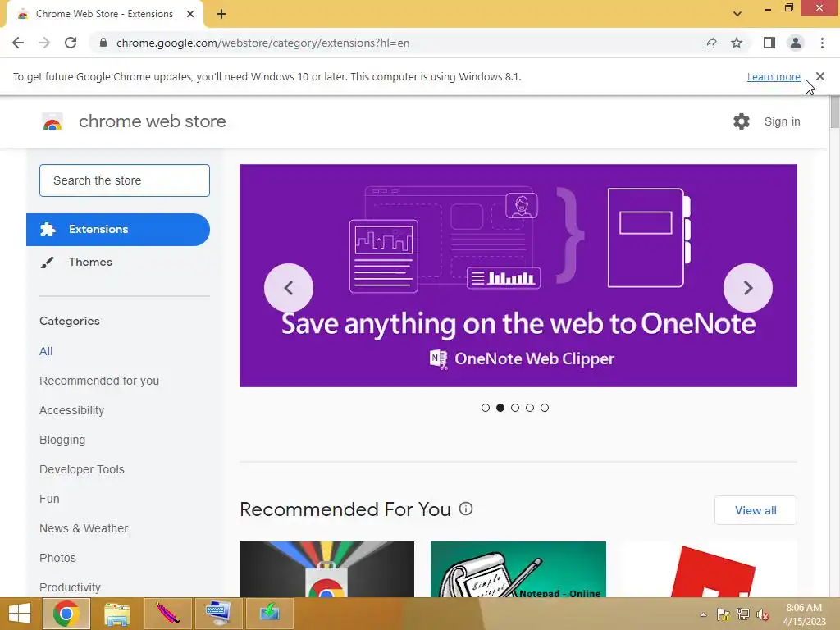Select the Extensions sidebar tab
The image size is (840, 630).
118,230
